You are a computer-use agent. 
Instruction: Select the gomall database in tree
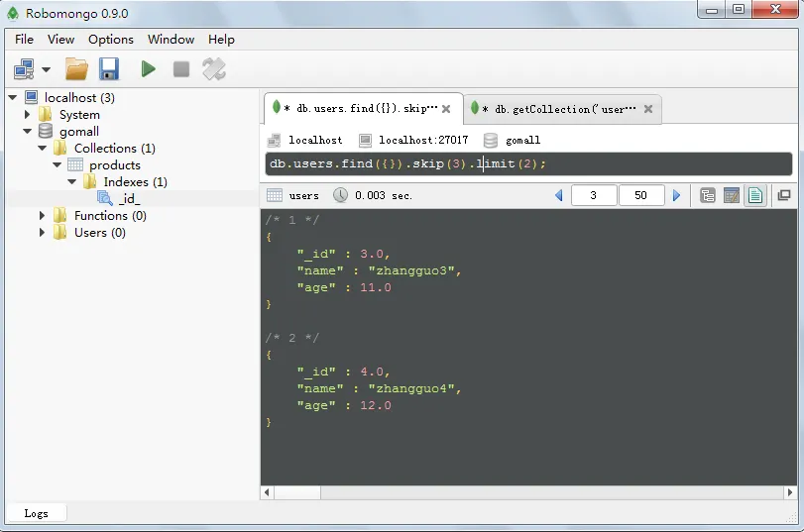click(79, 131)
